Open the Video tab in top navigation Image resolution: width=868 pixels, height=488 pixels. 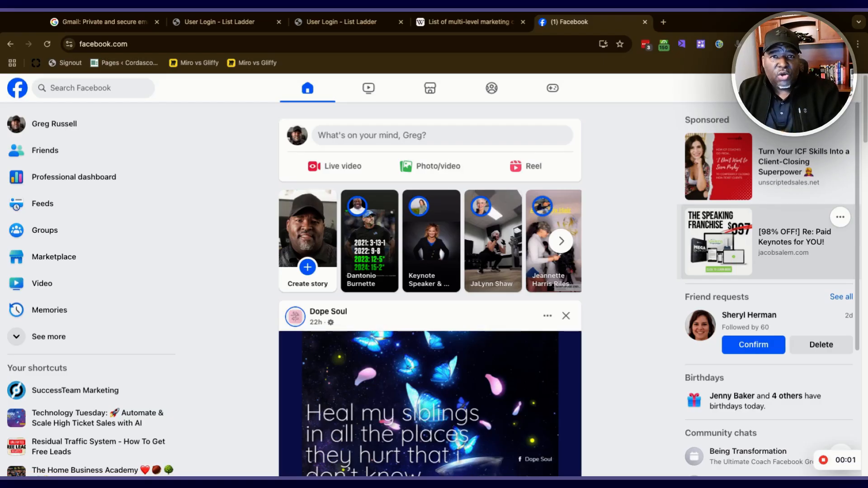pyautogui.click(x=368, y=88)
